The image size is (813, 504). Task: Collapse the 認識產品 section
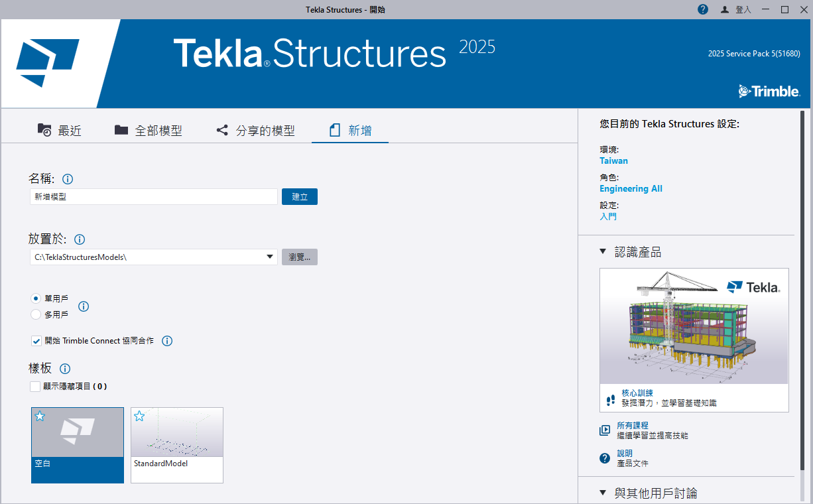pyautogui.click(x=603, y=252)
